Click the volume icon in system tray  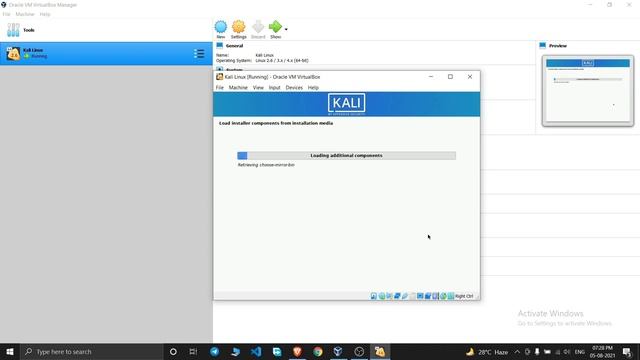coord(567,352)
